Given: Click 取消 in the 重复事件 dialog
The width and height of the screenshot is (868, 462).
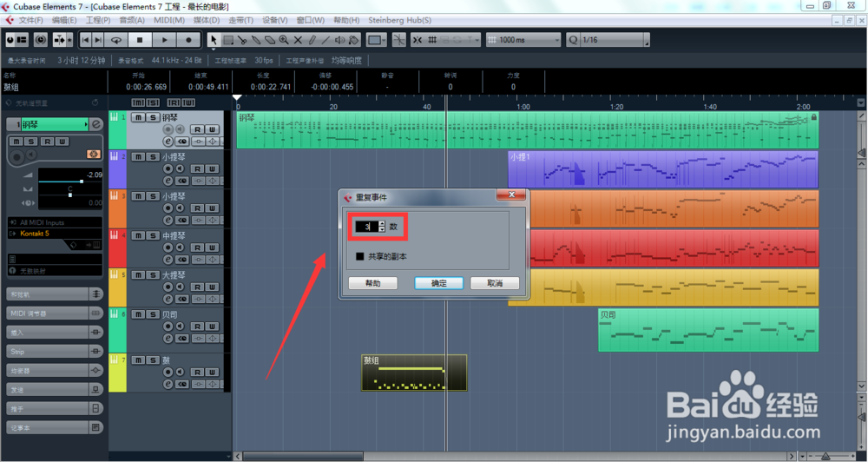Looking at the screenshot, I should point(495,283).
